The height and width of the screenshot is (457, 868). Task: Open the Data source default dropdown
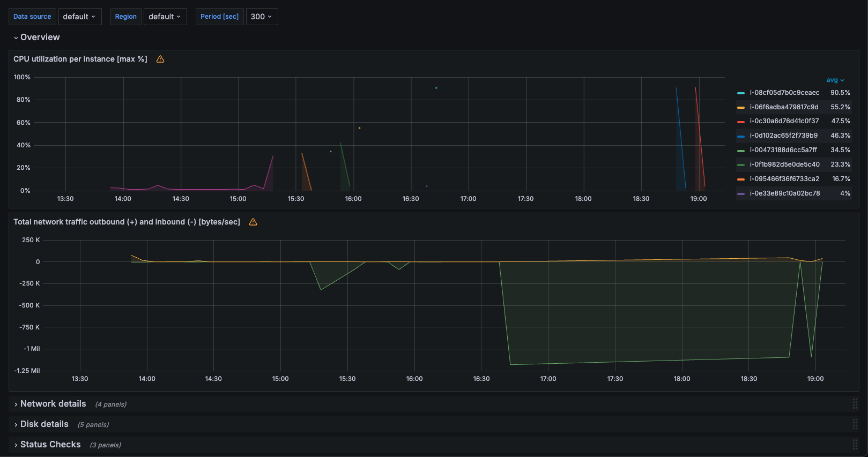[79, 17]
